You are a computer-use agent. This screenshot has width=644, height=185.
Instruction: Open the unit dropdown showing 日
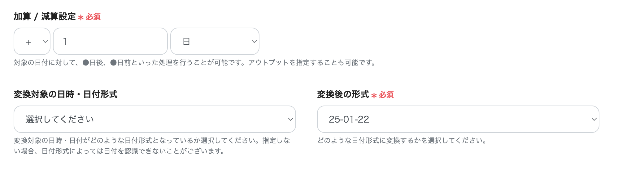(215, 41)
